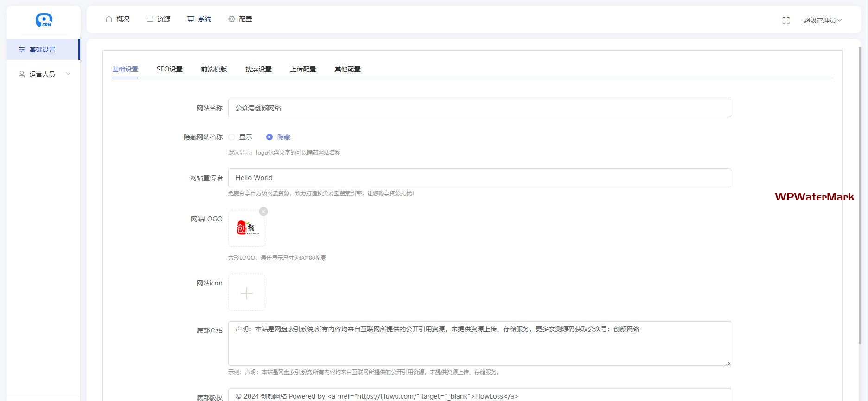This screenshot has width=868, height=401.
Task: Switch to the 其他配置 tab
Action: click(x=347, y=69)
